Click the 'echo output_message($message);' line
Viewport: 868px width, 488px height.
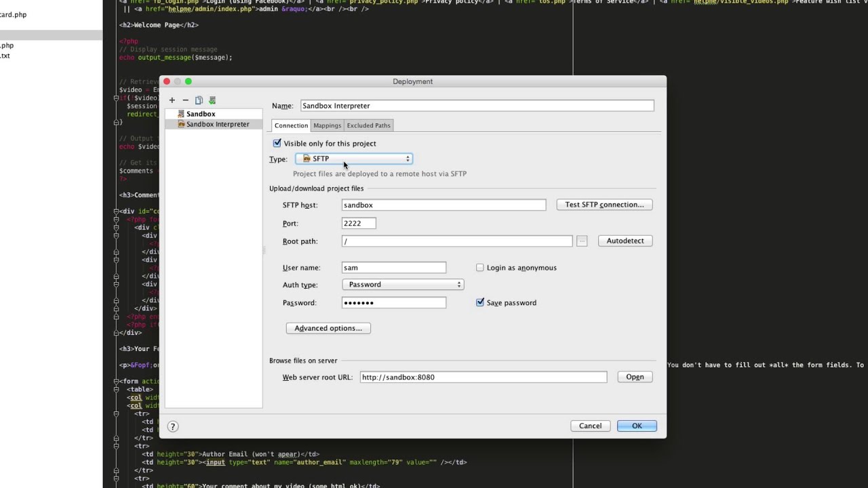click(176, 58)
